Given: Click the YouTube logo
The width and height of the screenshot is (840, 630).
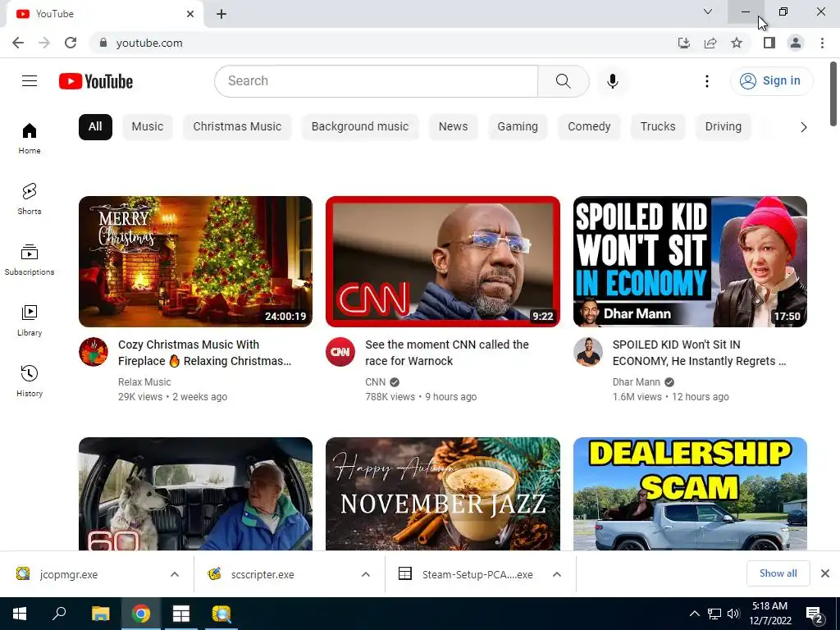Looking at the screenshot, I should pyautogui.click(x=96, y=81).
